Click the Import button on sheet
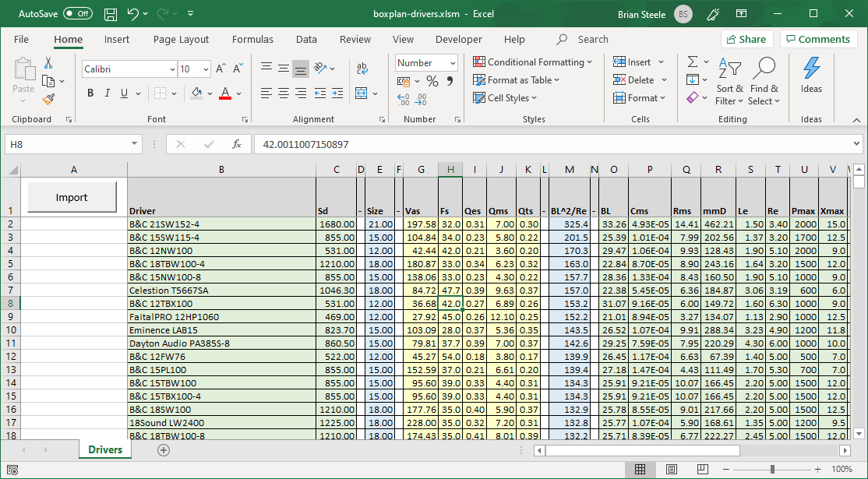Viewport: 868px width, 479px height. click(72, 197)
